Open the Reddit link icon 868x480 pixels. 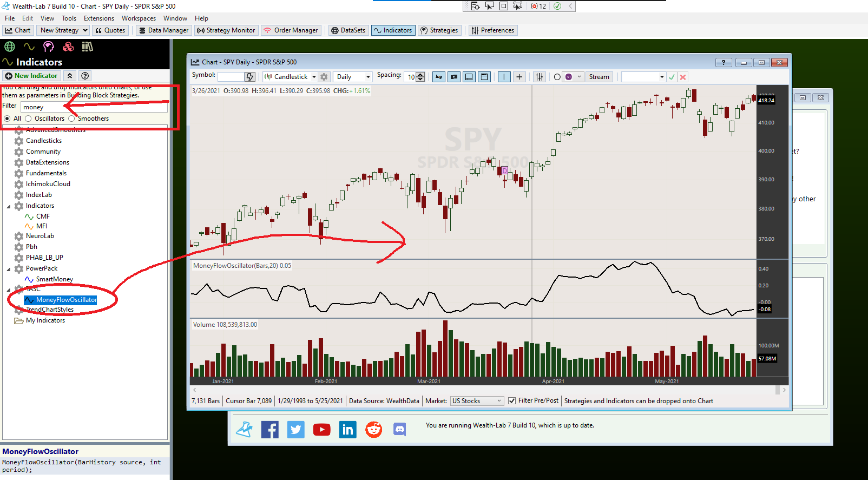pyautogui.click(x=373, y=430)
